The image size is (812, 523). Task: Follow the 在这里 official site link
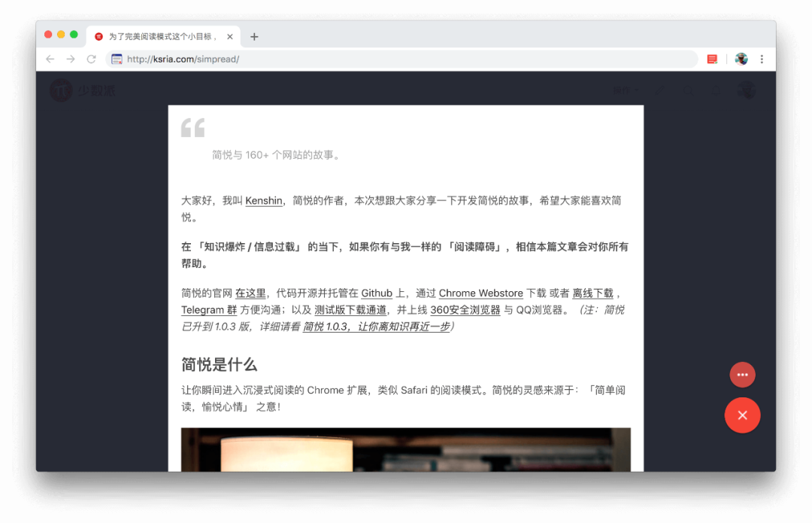[250, 293]
